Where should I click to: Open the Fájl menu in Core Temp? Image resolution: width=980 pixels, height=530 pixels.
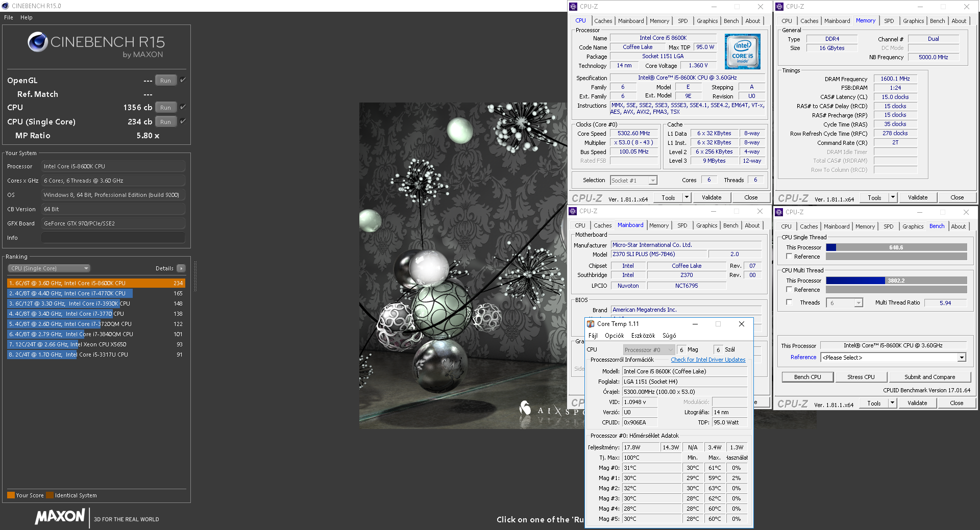pyautogui.click(x=593, y=336)
